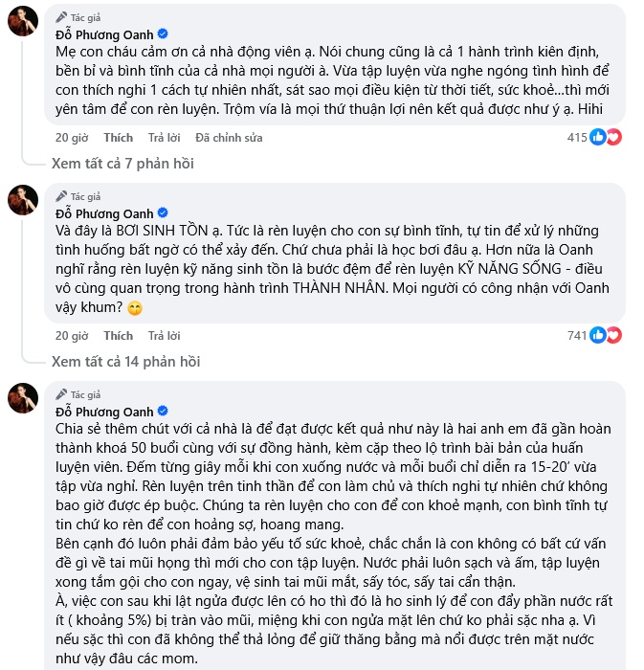Expand "Xem tất cả 14 phản hồi" replies
Screen dimensions: 644x670
pyautogui.click(x=125, y=362)
